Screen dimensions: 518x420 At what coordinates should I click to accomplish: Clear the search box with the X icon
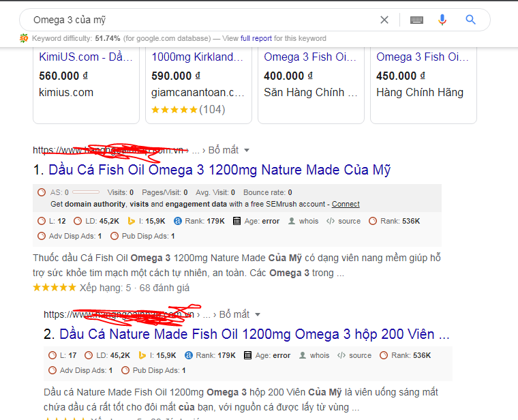click(384, 20)
